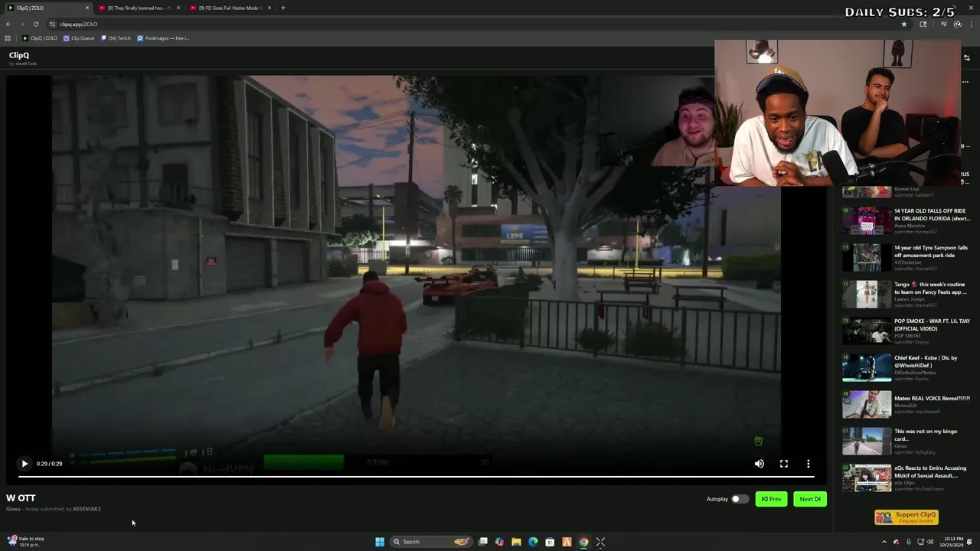The image size is (980, 551).
Task: Open 'Tango this week's routine' clip thumbnail
Action: [867, 294]
